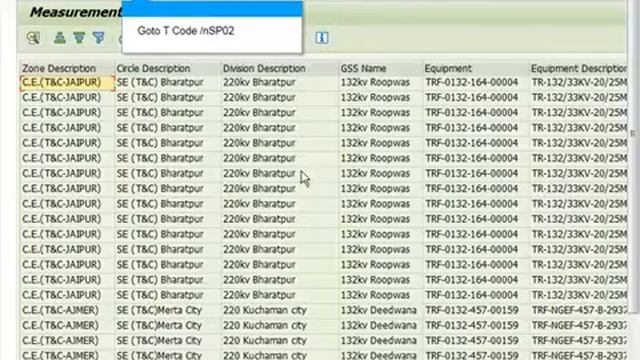Click the topmost TRF-NGEF-457-B-293 description cell
The width and height of the screenshot is (640, 360).
pyautogui.click(x=579, y=310)
